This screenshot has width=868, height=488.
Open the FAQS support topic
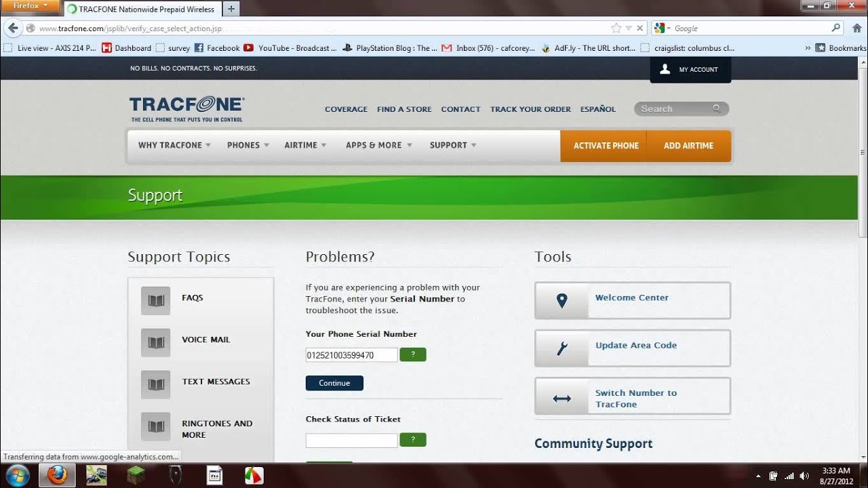(x=193, y=298)
